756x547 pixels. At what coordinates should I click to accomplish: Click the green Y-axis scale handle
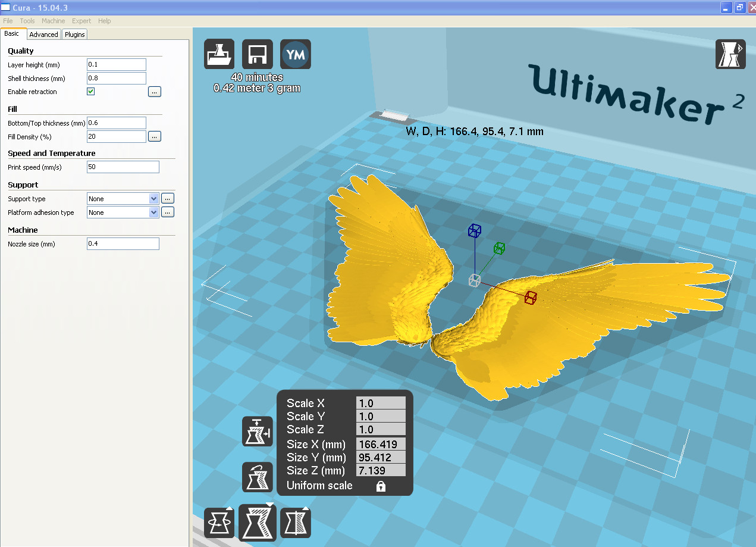[x=499, y=248]
